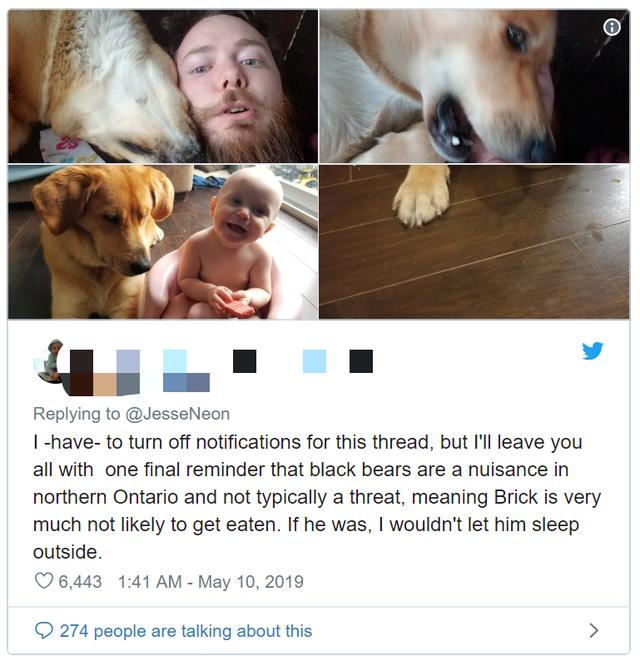Click the dog's paw in the photo
Image resolution: width=640 pixels, height=666 pixels.
point(420,198)
